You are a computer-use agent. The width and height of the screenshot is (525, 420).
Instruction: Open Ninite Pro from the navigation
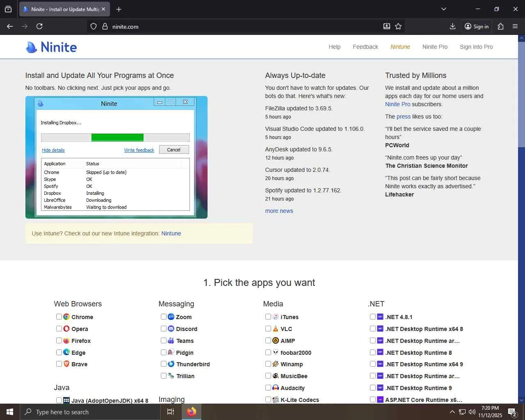[435, 47]
